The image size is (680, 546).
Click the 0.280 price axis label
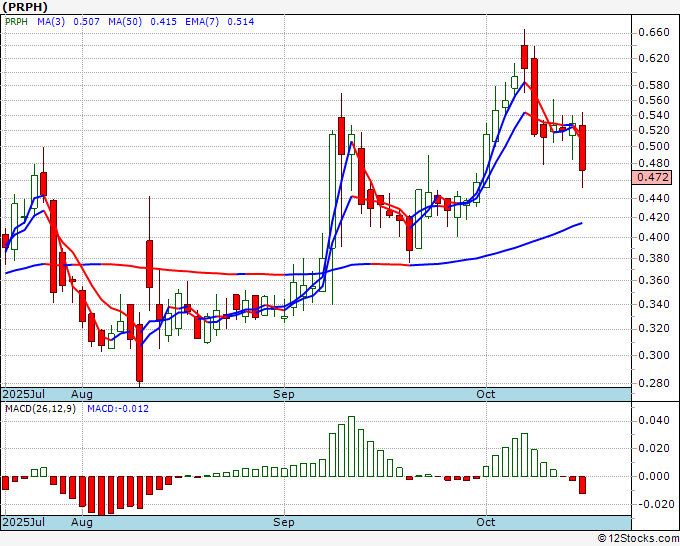tap(654, 383)
